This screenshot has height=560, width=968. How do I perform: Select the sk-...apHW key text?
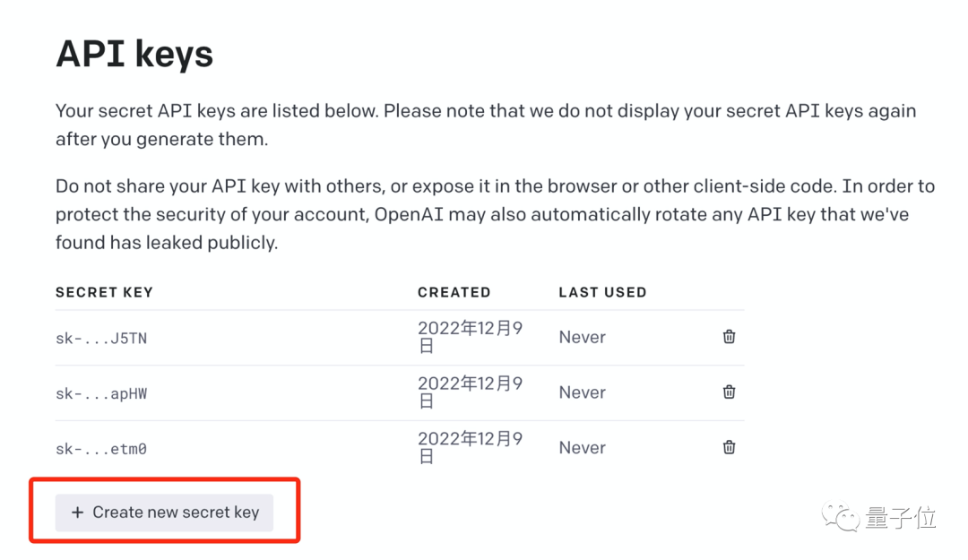tap(101, 394)
